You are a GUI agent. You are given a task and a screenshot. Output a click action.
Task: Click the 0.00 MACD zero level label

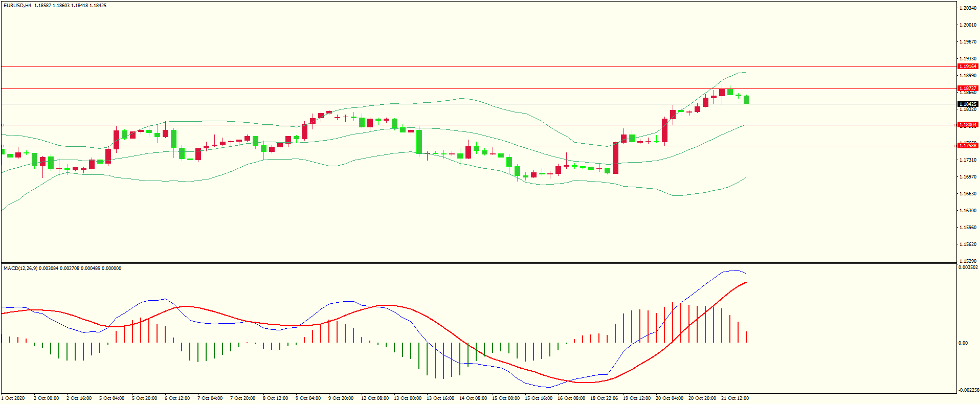pos(963,343)
